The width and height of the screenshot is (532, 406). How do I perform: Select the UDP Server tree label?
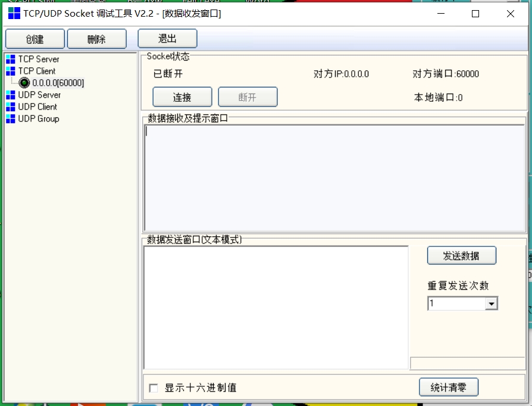pyautogui.click(x=39, y=95)
